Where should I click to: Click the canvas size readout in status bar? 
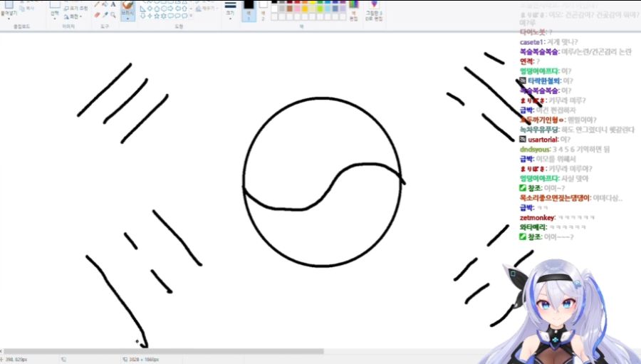click(x=144, y=360)
